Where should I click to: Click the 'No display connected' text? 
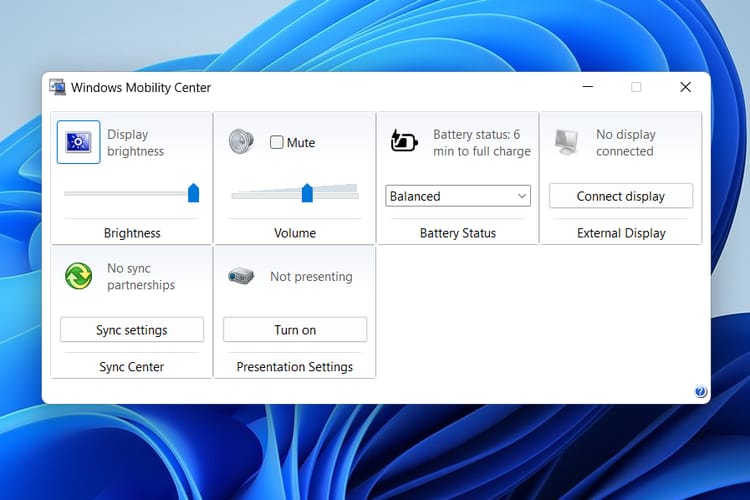tap(626, 143)
